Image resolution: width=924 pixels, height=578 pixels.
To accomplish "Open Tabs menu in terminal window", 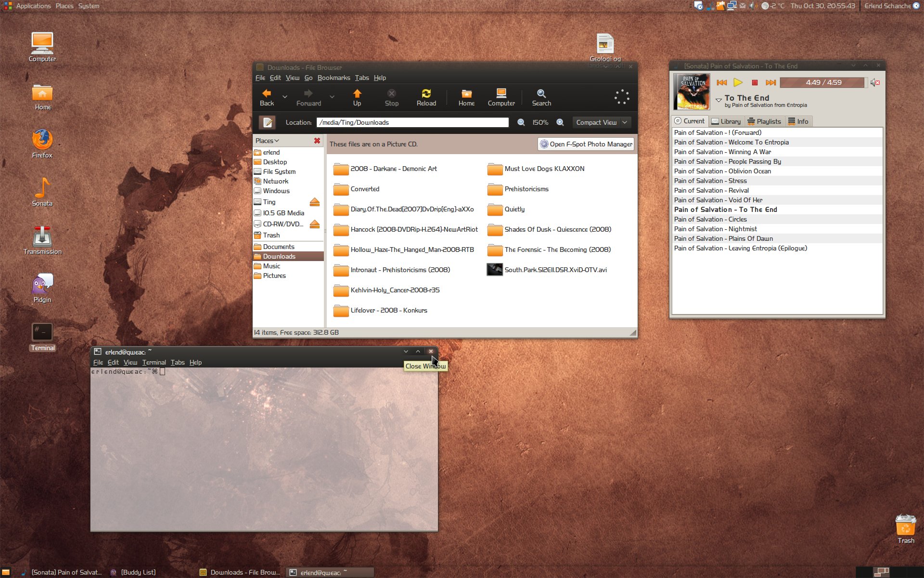I will click(x=178, y=362).
